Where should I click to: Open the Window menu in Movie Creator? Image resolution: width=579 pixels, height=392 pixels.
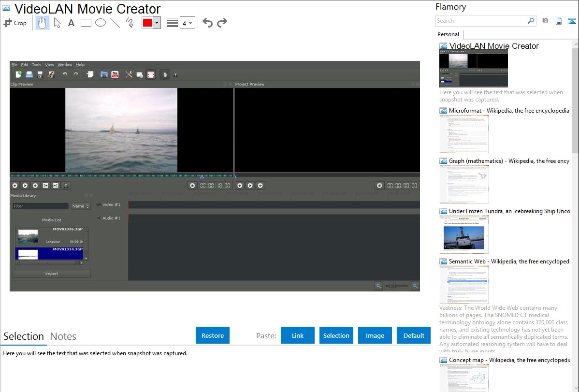tap(65, 65)
